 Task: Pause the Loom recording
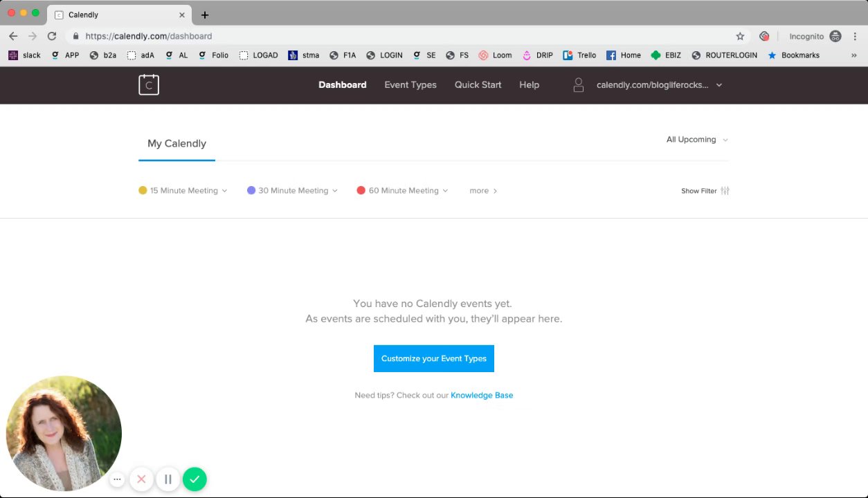coord(168,479)
